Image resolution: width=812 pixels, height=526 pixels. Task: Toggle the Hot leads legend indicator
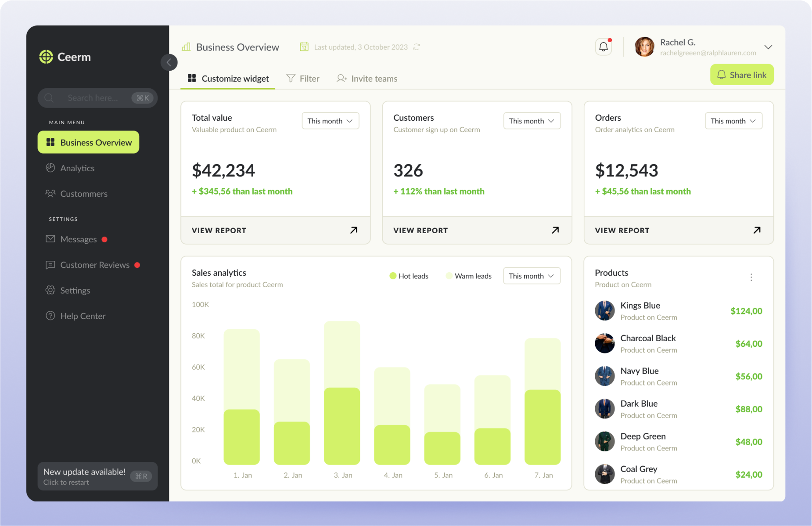click(x=392, y=276)
